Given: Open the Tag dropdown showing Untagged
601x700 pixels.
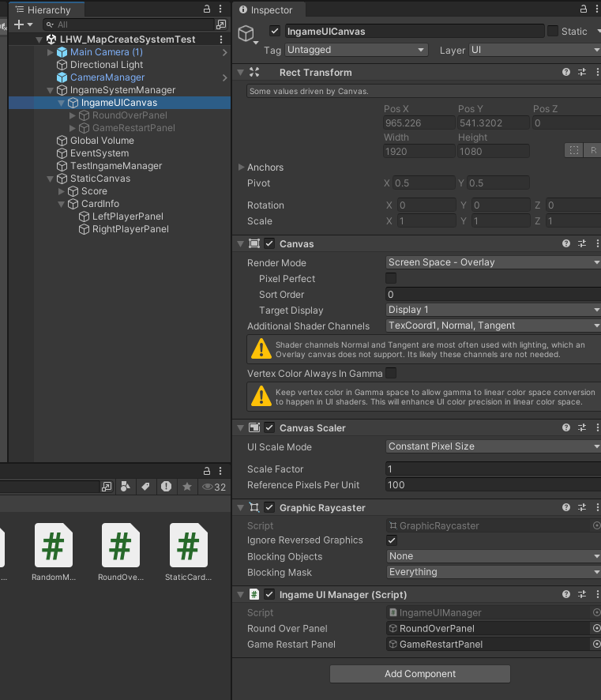Looking at the screenshot, I should [x=356, y=50].
